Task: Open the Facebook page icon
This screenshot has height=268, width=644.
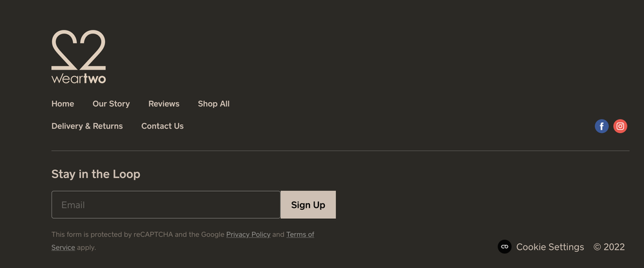Action: (601, 127)
